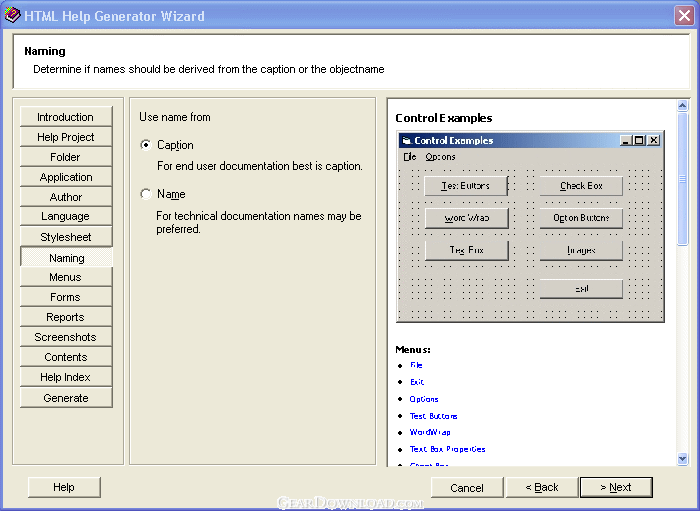Click the Control Examples heading text
700x511 pixels.
(x=444, y=118)
